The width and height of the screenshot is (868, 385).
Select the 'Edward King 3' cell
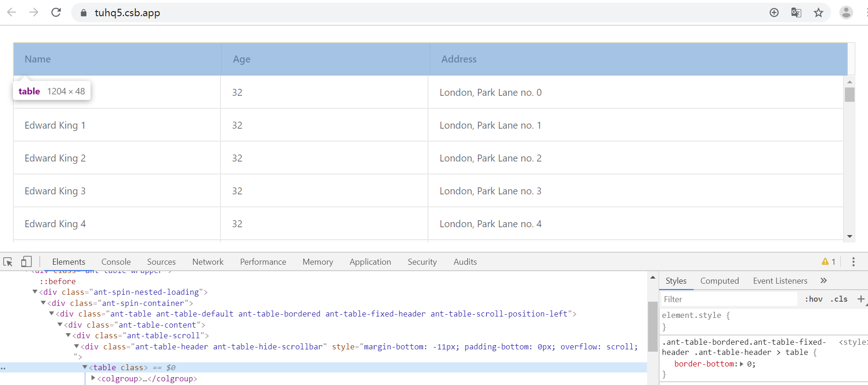tap(117, 191)
